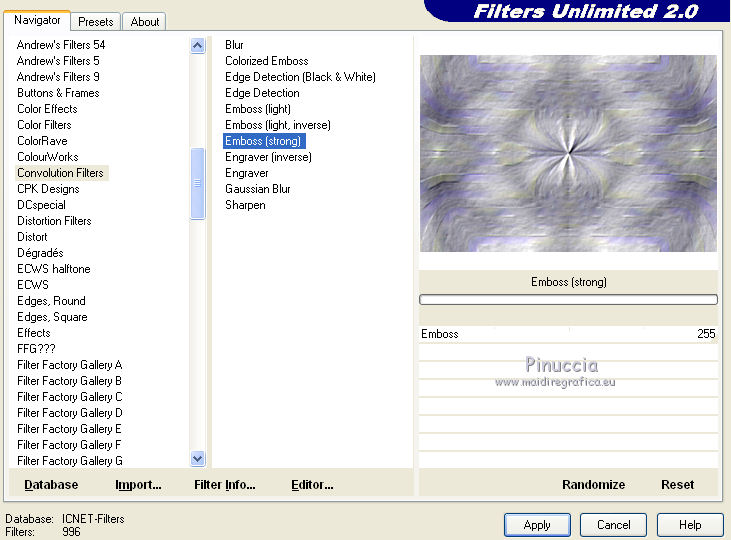Viewport: 731px width, 540px height.
Task: Choose the Colorized Emboss filter
Action: point(267,61)
